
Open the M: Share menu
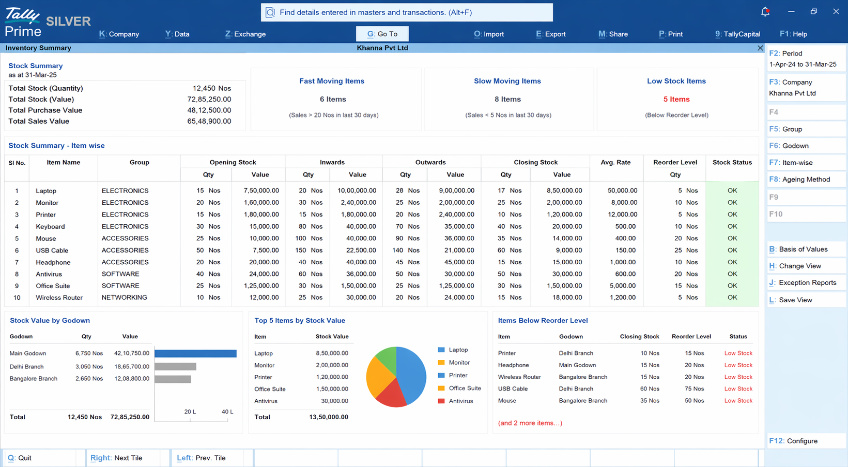[x=613, y=34]
